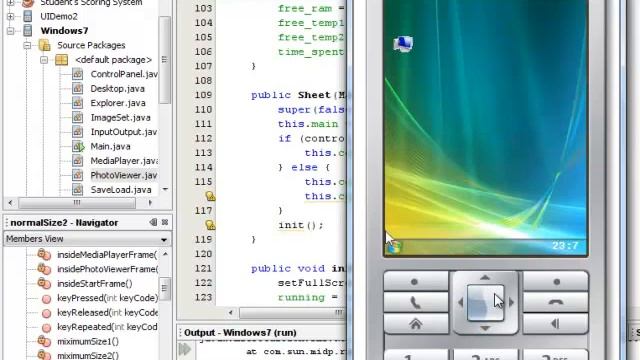Click the SaveLoad.java file icon
The height and width of the screenshot is (360, 640).
77,190
